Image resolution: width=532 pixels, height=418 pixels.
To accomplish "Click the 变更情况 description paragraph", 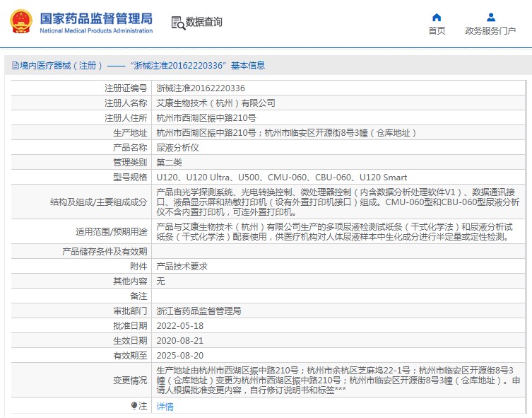I will point(338,380).
